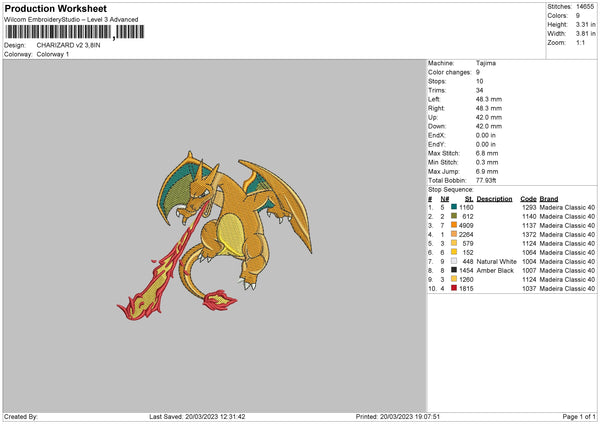Click the Min Stitch value 0.3 mm
The height and width of the screenshot is (424, 600).
pos(487,162)
